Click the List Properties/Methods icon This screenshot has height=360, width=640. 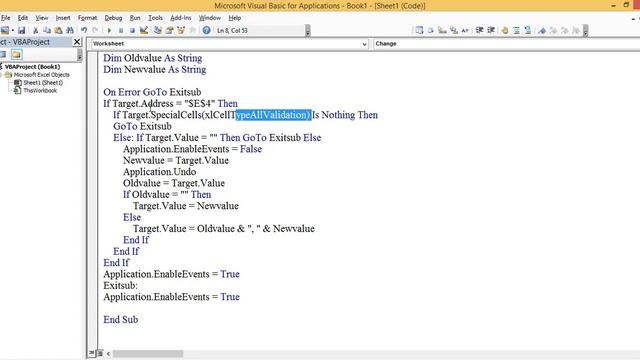point(419,30)
